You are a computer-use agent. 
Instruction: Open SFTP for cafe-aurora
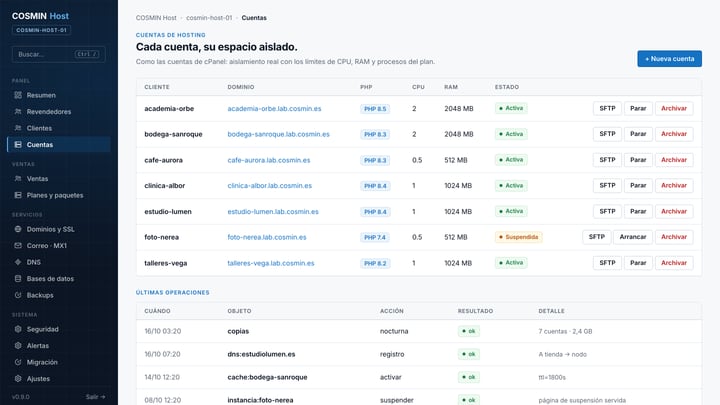point(607,160)
